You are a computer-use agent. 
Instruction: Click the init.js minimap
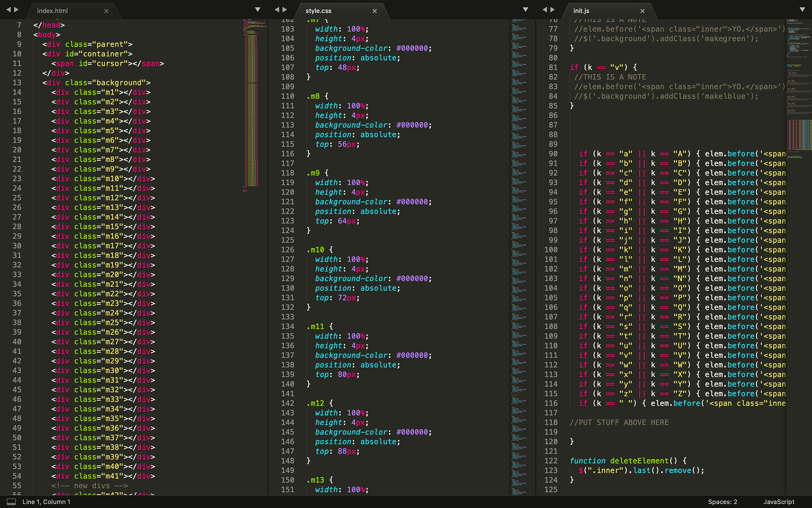point(799,89)
